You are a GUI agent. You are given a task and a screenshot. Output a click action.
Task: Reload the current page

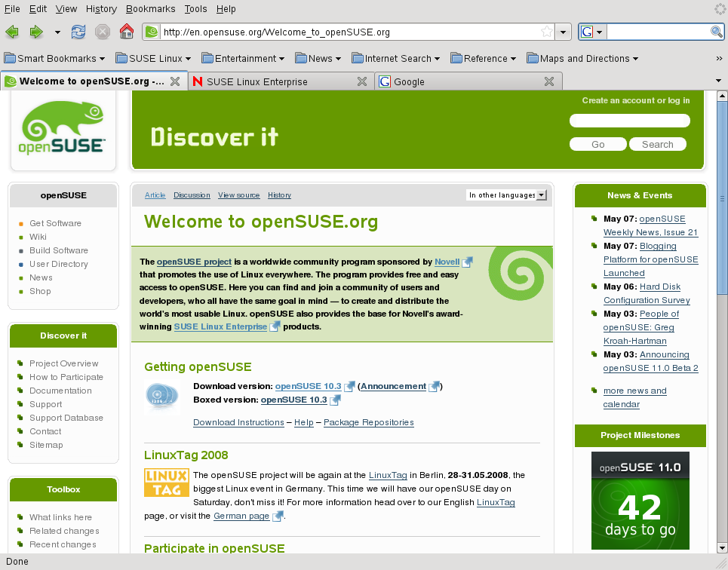point(78,32)
